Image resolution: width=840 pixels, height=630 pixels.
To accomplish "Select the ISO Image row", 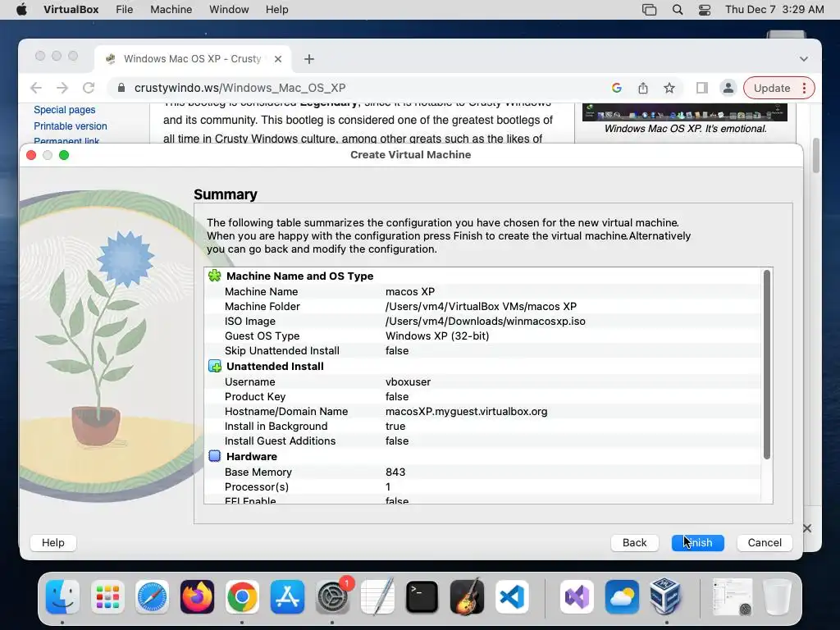I will click(x=482, y=322).
